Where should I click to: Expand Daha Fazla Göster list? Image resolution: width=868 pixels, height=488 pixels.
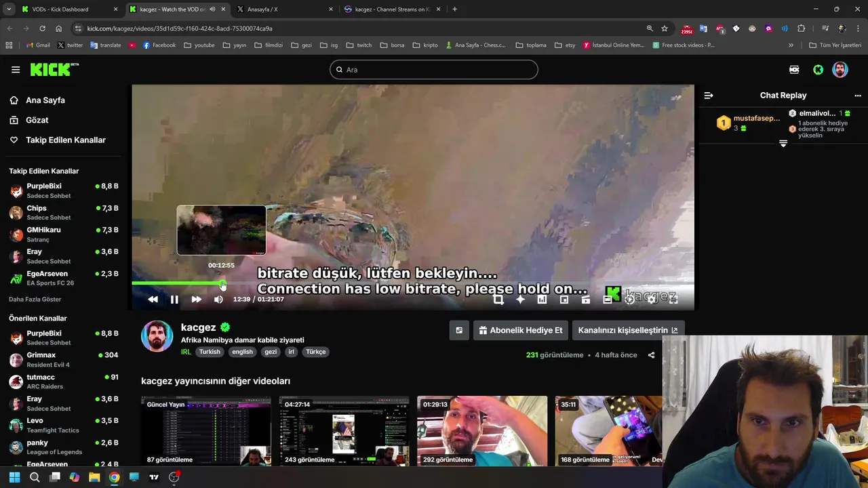35,299
